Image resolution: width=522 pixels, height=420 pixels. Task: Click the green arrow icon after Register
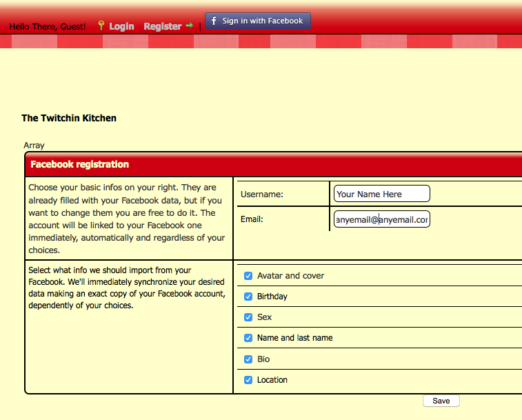click(189, 26)
